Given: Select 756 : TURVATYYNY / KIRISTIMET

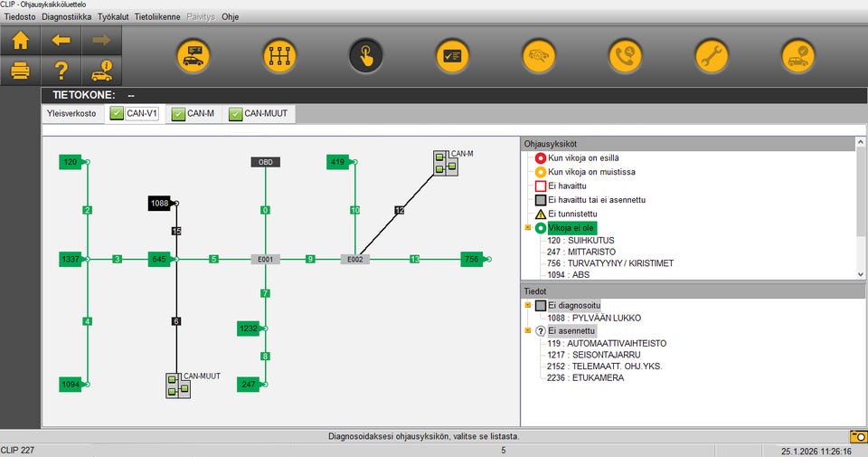Looking at the screenshot, I should (x=610, y=263).
